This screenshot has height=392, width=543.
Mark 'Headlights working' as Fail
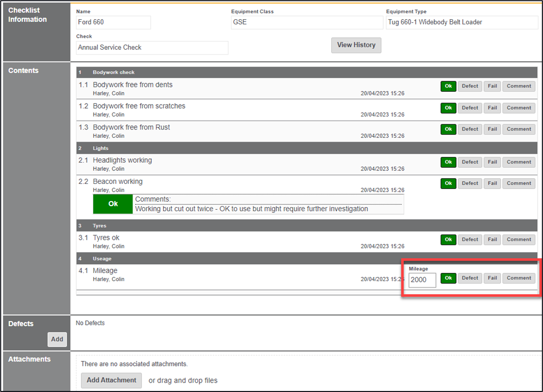coord(492,162)
